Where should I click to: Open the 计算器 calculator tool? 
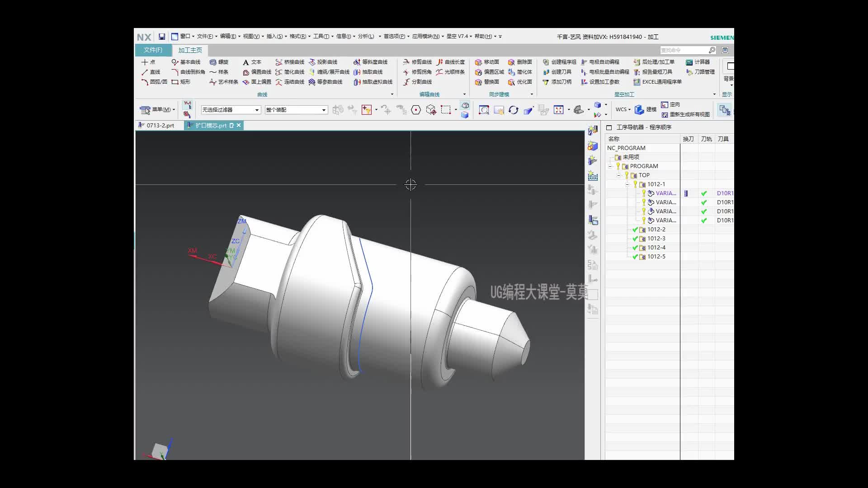(x=698, y=62)
